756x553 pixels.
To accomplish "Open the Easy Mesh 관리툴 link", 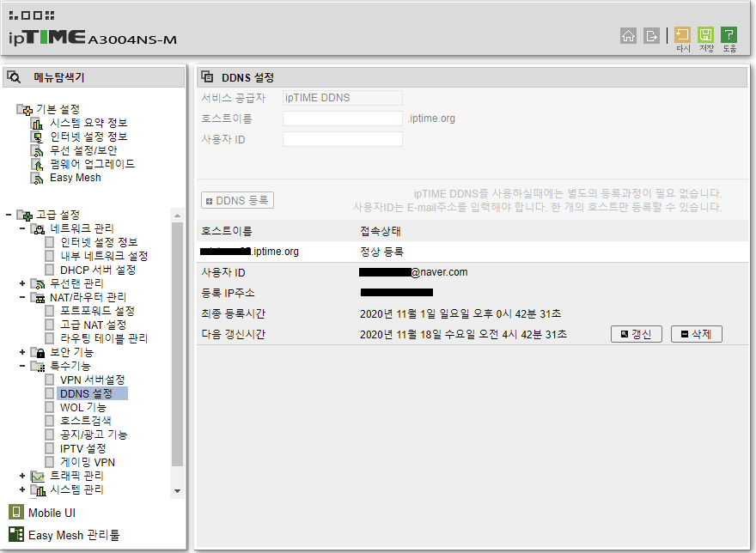I will click(x=74, y=535).
